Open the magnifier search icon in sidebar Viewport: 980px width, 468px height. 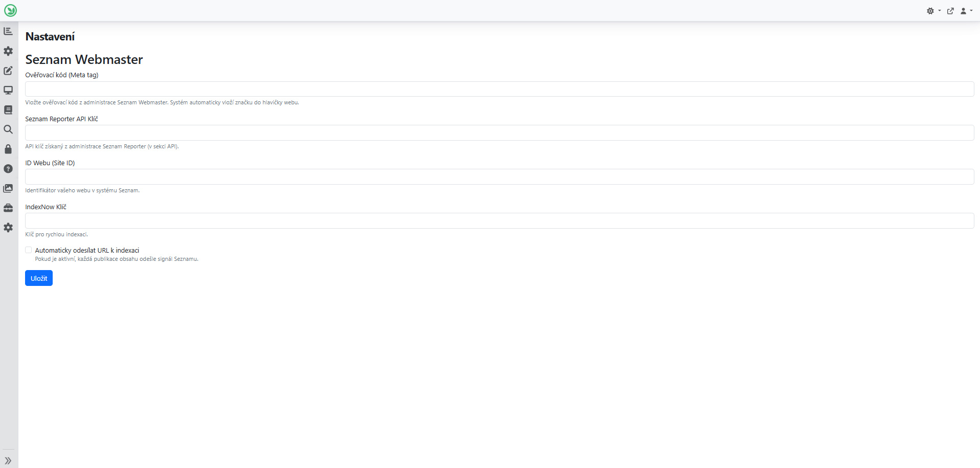coord(8,129)
